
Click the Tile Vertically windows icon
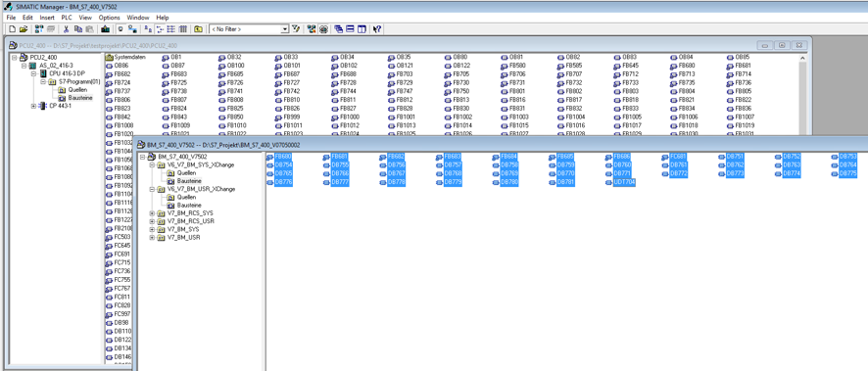(x=362, y=28)
